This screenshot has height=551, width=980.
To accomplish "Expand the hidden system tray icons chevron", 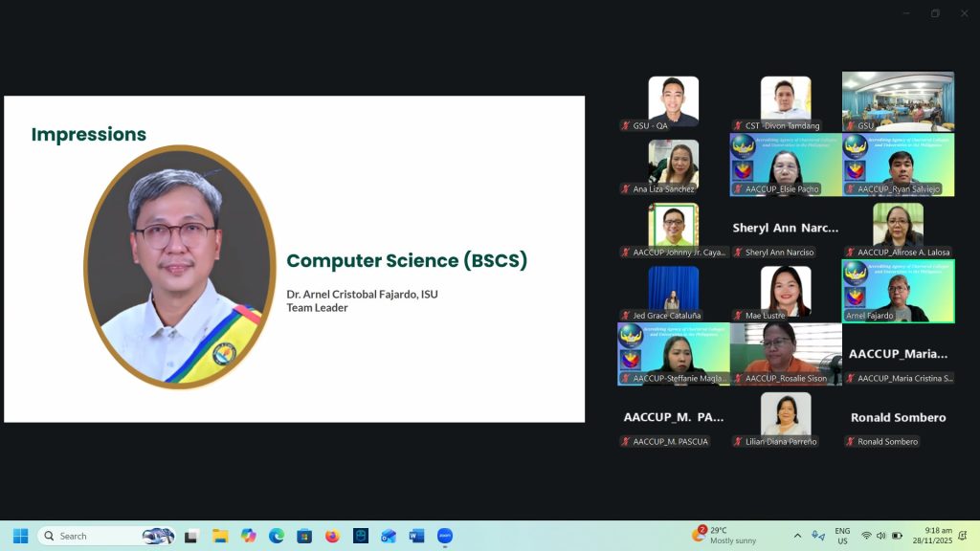I will tap(797, 536).
